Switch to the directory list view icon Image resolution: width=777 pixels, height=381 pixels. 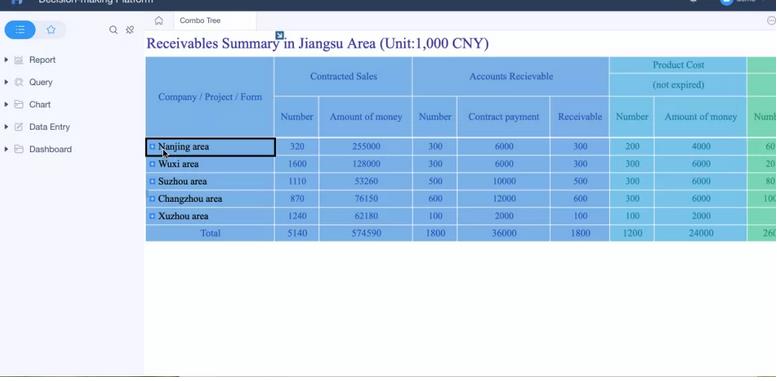coord(20,30)
